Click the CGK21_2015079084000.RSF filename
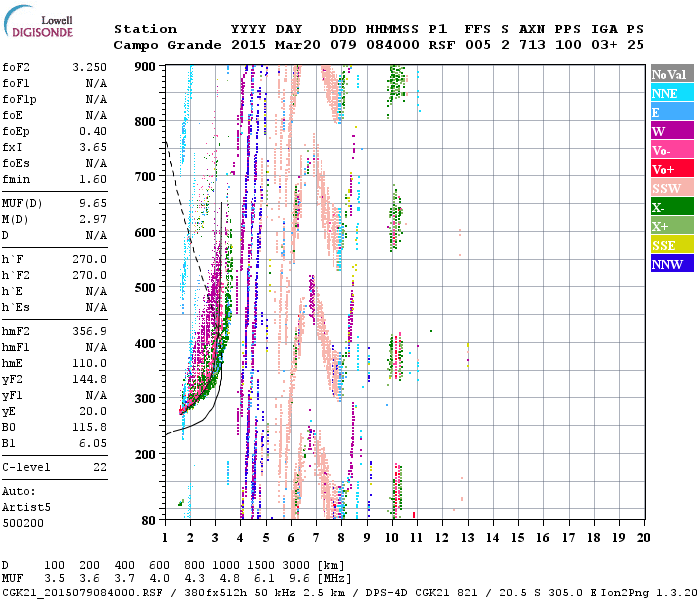700x600 pixels. (82, 592)
